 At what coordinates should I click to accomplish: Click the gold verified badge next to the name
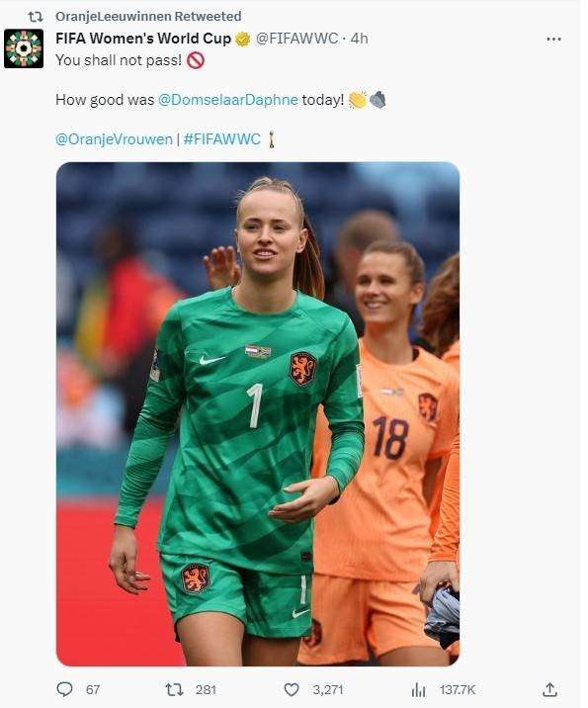243,40
